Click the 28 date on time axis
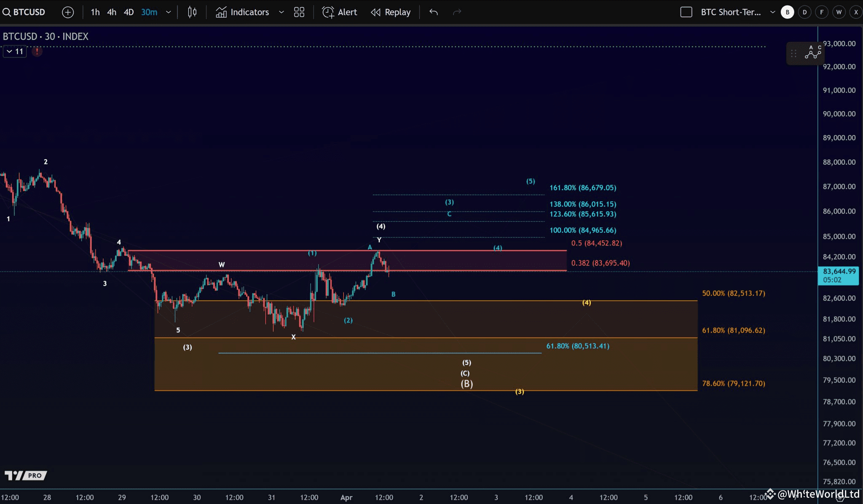 click(x=47, y=498)
